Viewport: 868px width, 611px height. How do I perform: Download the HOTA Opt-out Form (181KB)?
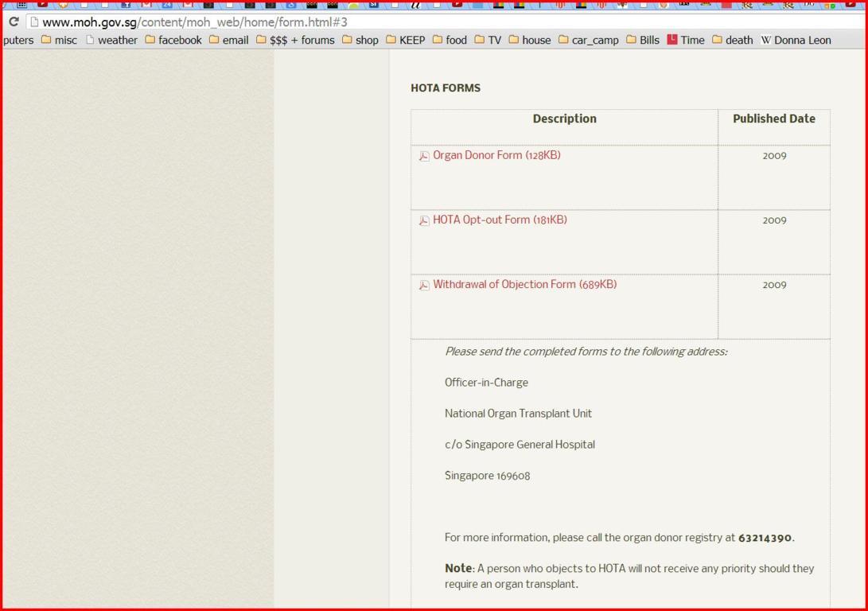click(500, 220)
